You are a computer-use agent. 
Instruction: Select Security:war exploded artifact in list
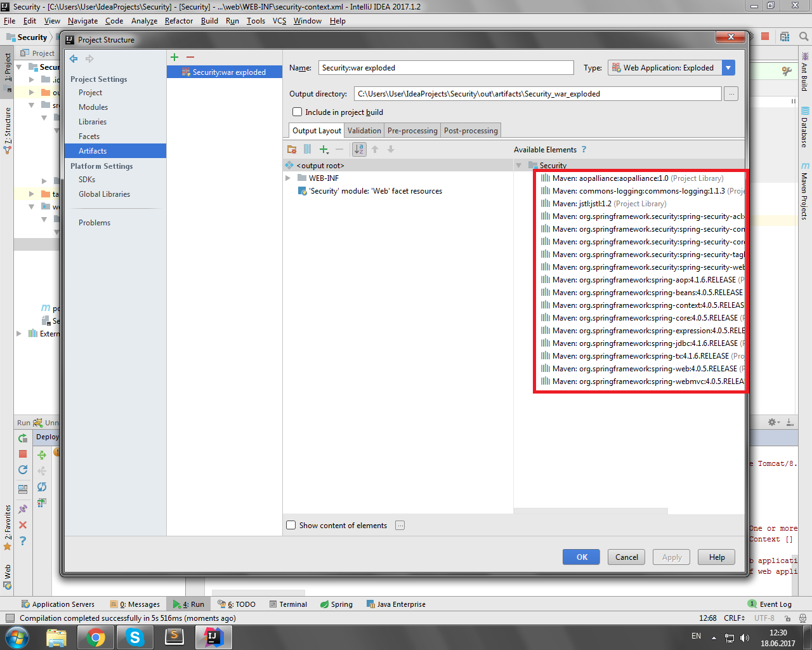225,72
